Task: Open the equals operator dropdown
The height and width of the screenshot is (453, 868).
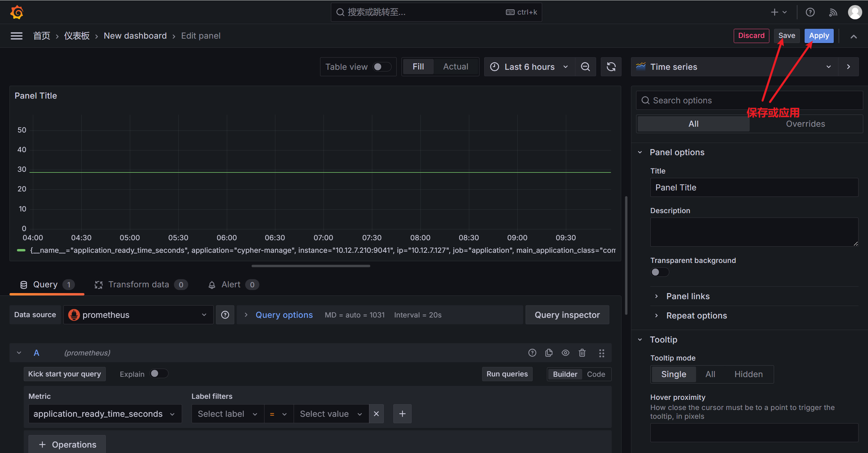Action: pyautogui.click(x=279, y=414)
